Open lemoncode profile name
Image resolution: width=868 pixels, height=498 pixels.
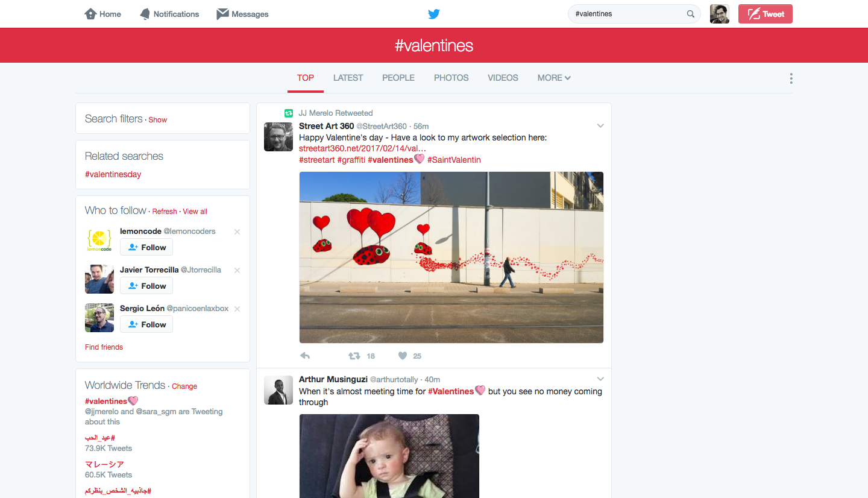coord(140,232)
